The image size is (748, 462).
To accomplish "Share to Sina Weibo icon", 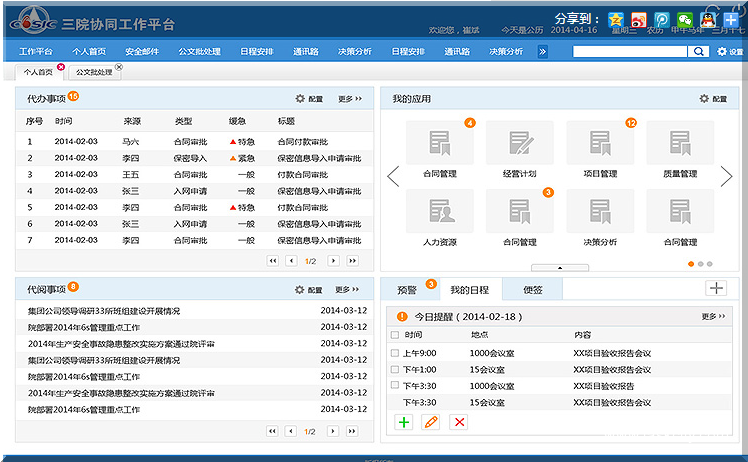I will tap(639, 19).
